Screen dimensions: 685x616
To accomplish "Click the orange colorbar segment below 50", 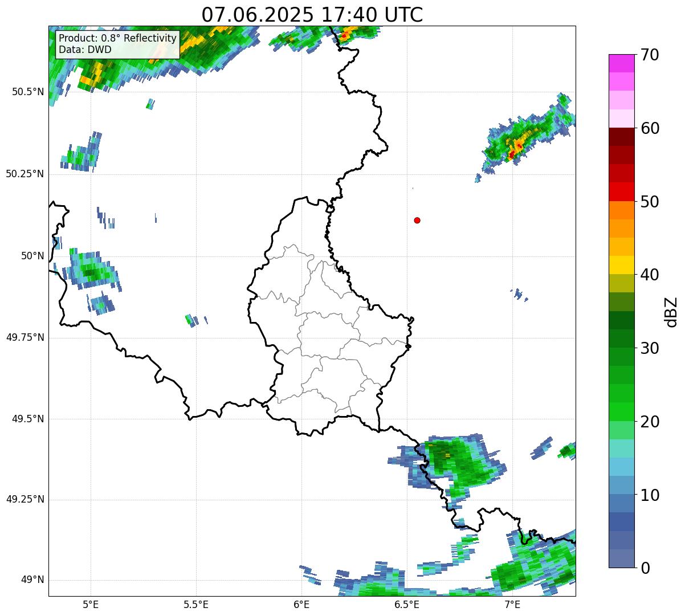I will (621, 210).
